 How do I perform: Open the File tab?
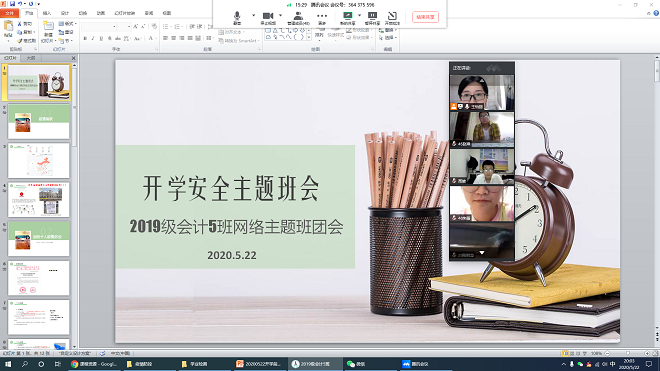(9, 13)
